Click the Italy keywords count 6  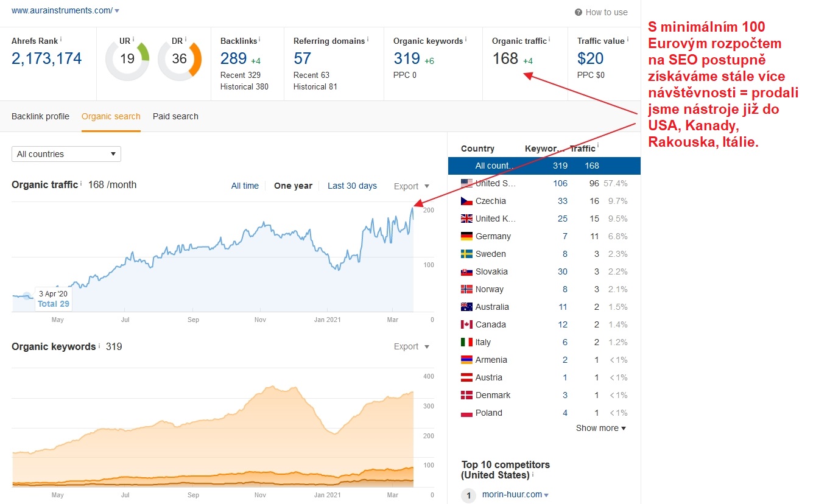[565, 342]
